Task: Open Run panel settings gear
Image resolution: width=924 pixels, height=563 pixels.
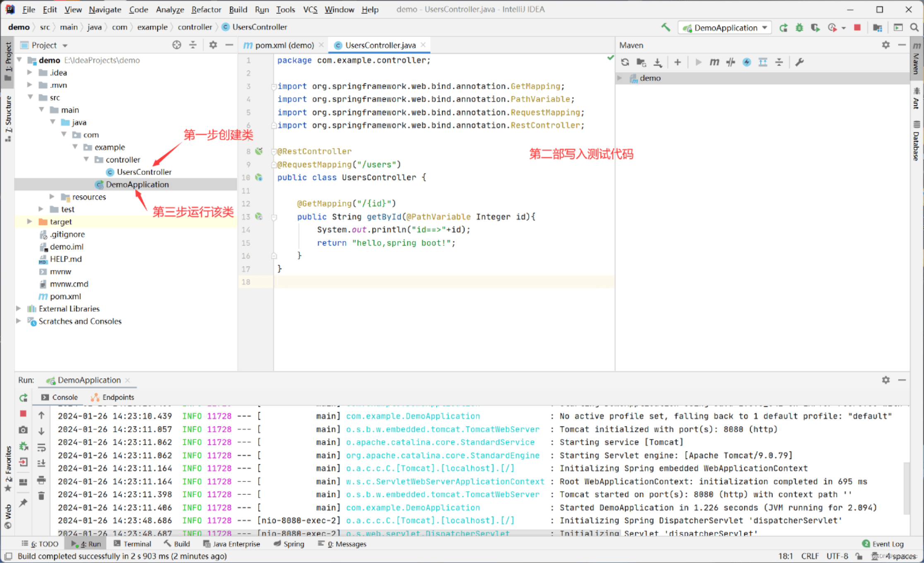Action: (x=885, y=380)
